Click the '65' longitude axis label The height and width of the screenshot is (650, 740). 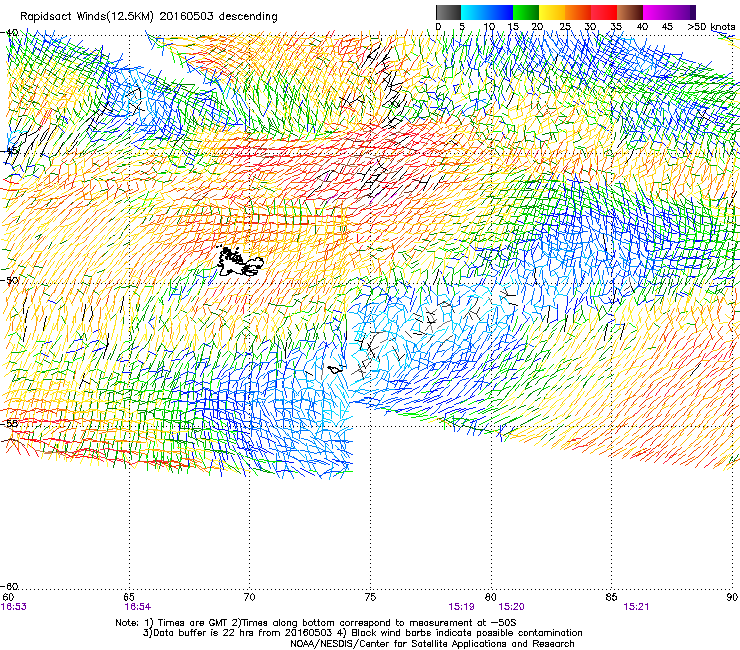128,598
